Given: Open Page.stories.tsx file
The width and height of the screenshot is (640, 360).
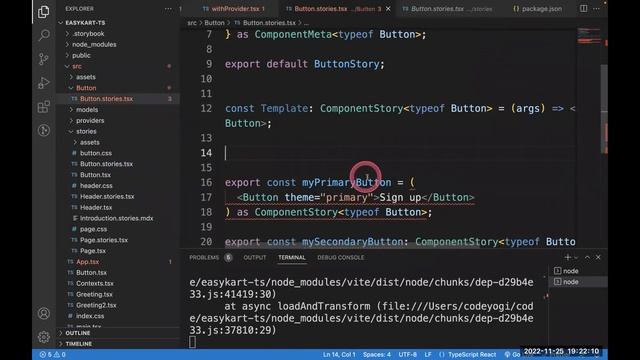Looking at the screenshot, I should point(118,240).
